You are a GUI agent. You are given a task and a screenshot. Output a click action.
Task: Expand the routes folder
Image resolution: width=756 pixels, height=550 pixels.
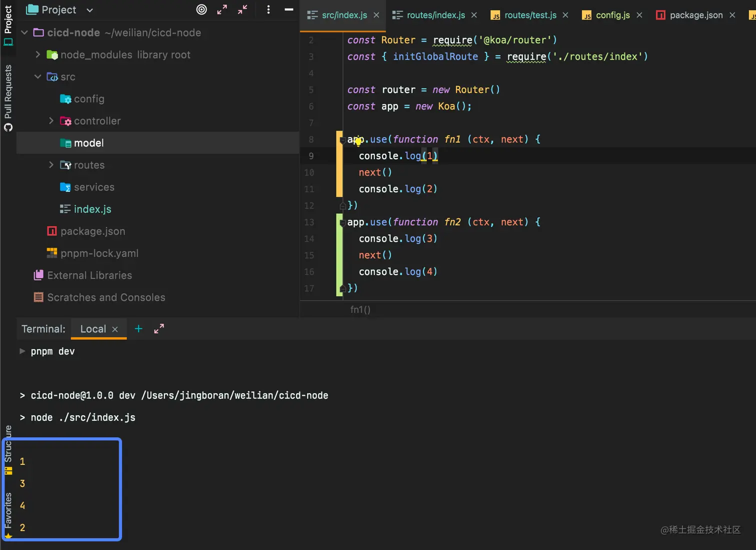coord(51,165)
